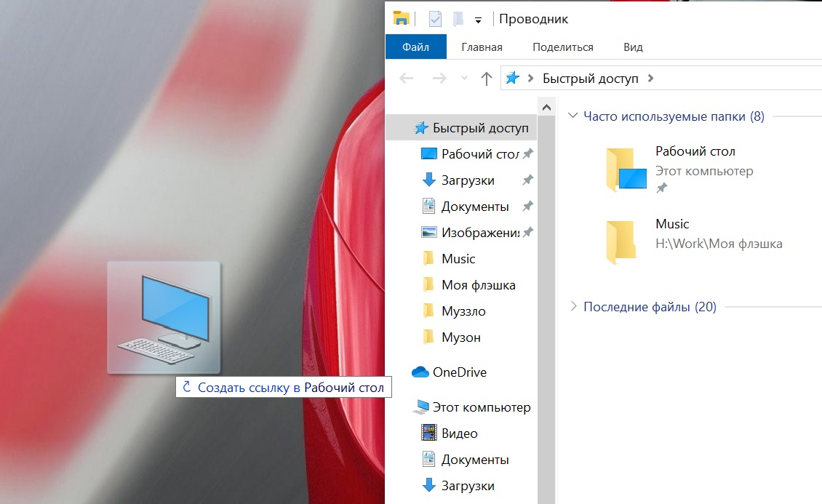The height and width of the screenshot is (504, 822).
Task: Select Изображения in navigation pane
Action: (470, 233)
